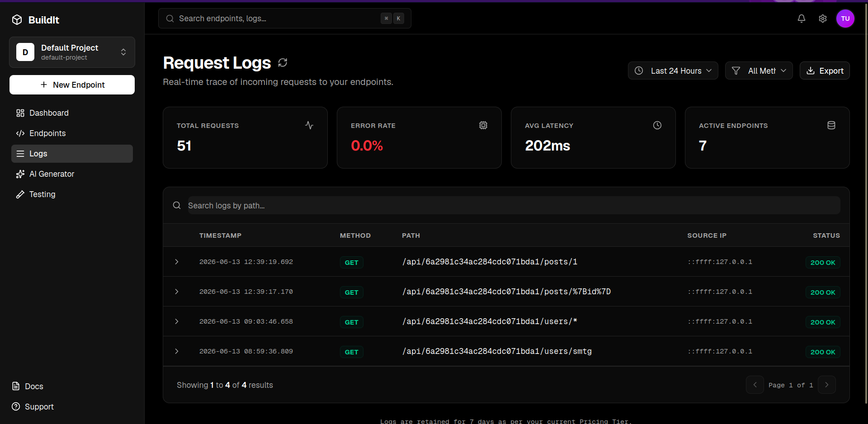Image resolution: width=868 pixels, height=424 pixels.
Task: Click the chip icon on Error Rate card
Action: tap(483, 125)
